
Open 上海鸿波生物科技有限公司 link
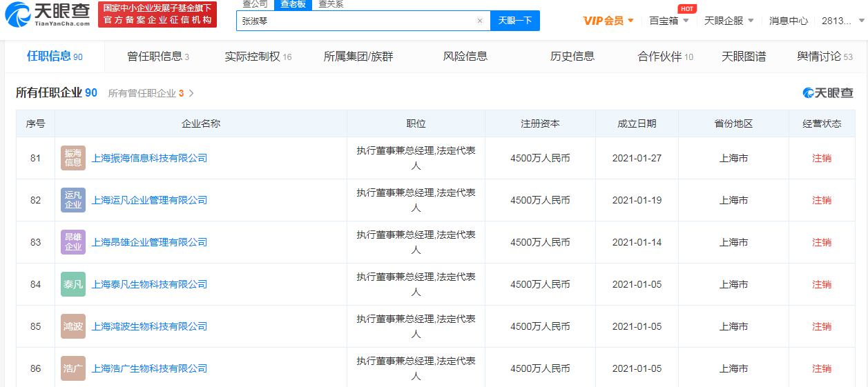coord(149,326)
